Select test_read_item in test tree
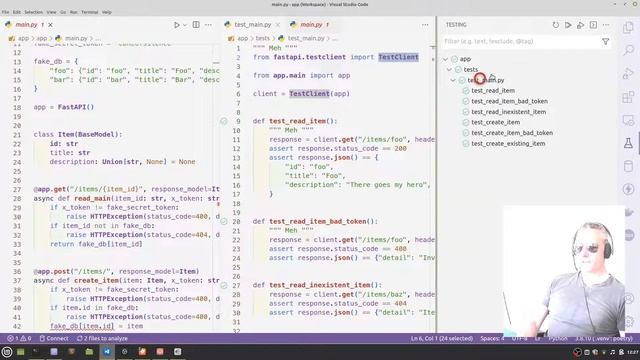The width and height of the screenshot is (640, 360). coord(493,91)
